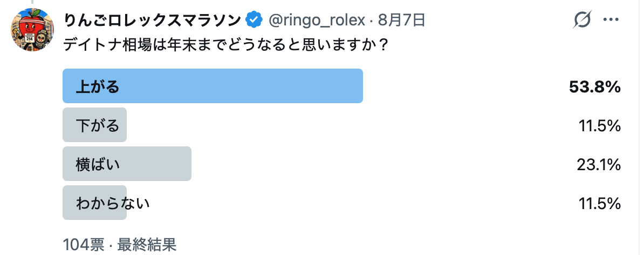Click the 11.5% value beside わからない
Viewport: 644px width, 255px height.
599,204
